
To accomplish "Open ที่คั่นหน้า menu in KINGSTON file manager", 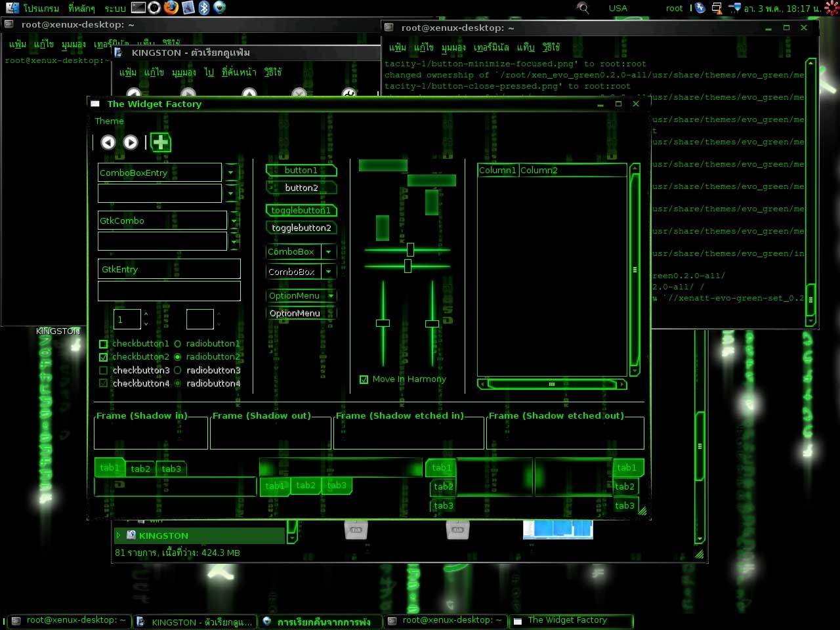I will [239, 72].
